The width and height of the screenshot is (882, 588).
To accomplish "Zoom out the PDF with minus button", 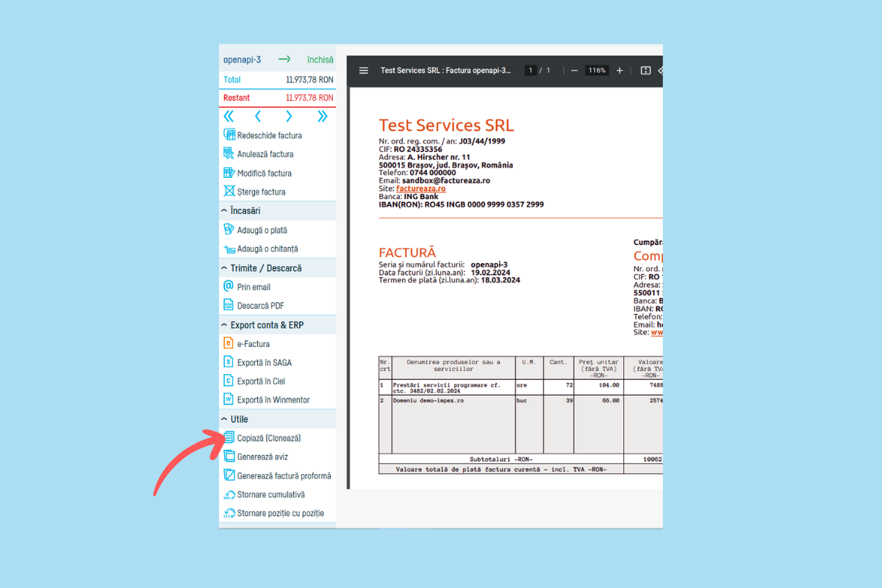I will [574, 71].
